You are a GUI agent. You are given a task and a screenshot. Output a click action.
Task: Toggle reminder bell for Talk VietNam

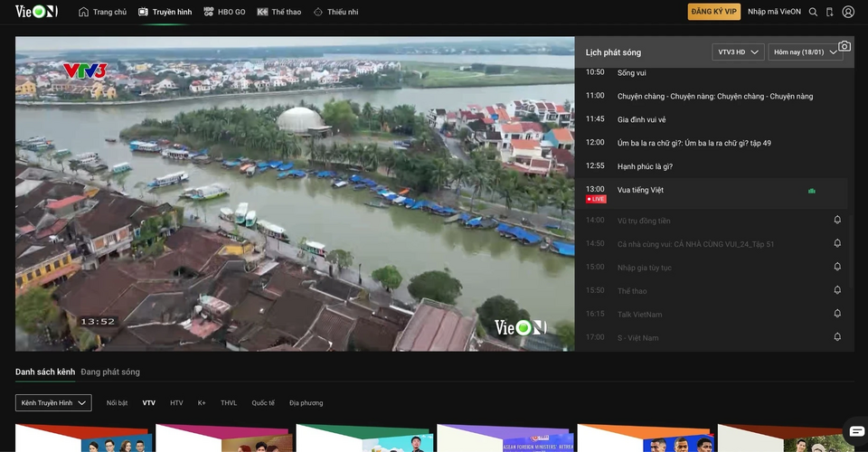837,313
